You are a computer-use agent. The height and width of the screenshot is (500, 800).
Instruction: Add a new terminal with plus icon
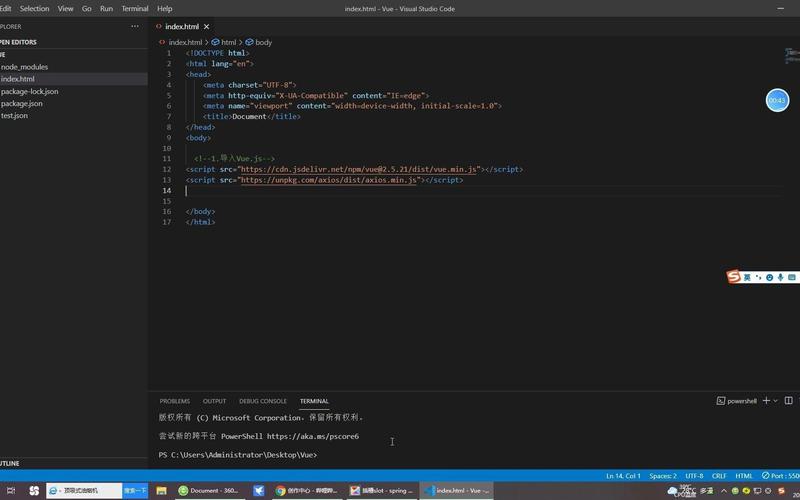(x=766, y=401)
